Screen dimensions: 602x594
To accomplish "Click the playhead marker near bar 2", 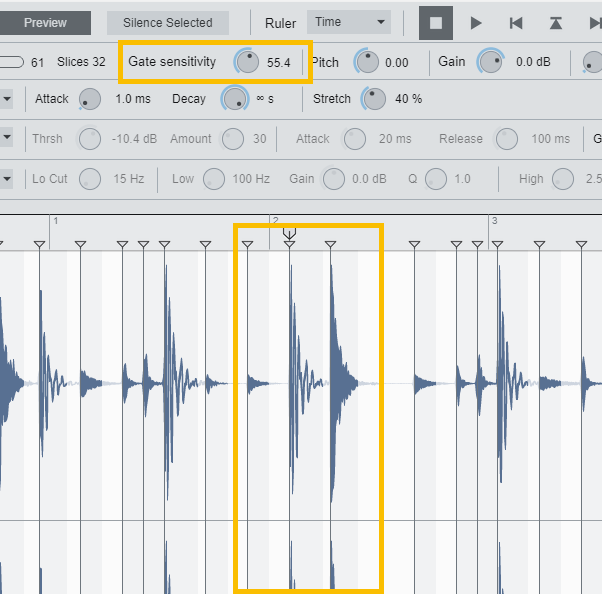I will click(x=289, y=233).
